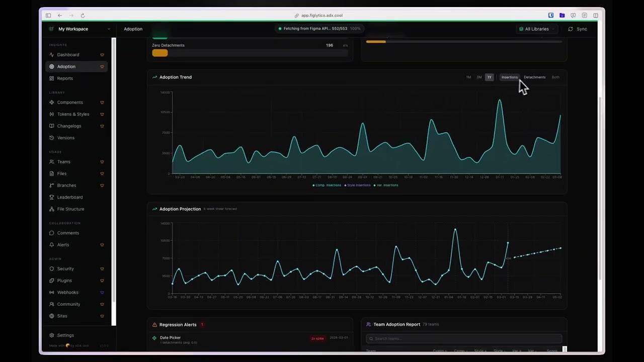Image resolution: width=644 pixels, height=362 pixels.
Task: Click the Branches icon in sidebar
Action: pyautogui.click(x=52, y=186)
